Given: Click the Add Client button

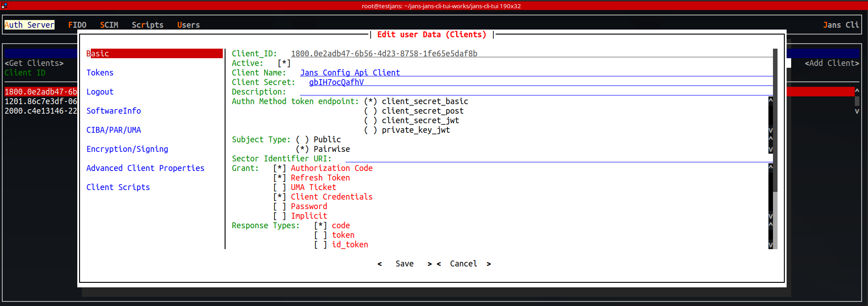Looking at the screenshot, I should pyautogui.click(x=832, y=63).
